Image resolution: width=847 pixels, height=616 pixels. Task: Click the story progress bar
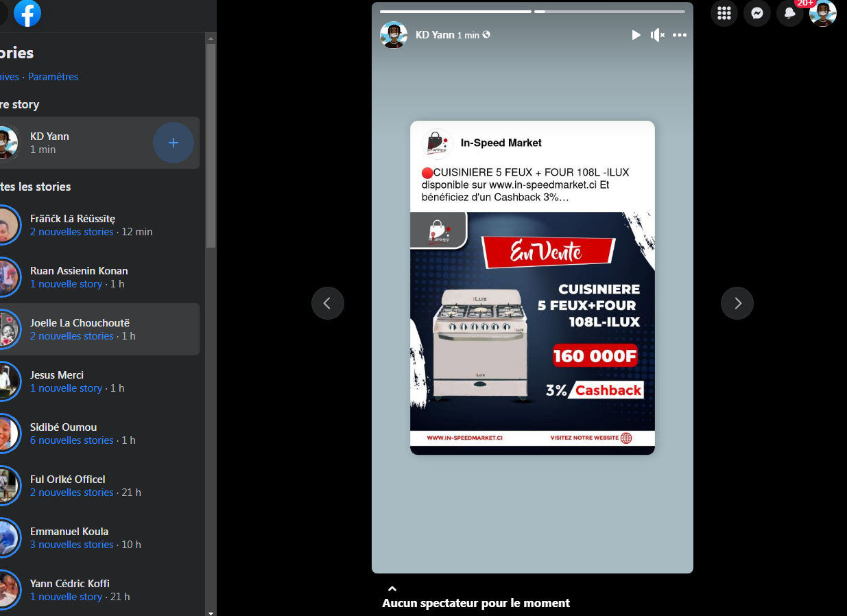pos(532,12)
